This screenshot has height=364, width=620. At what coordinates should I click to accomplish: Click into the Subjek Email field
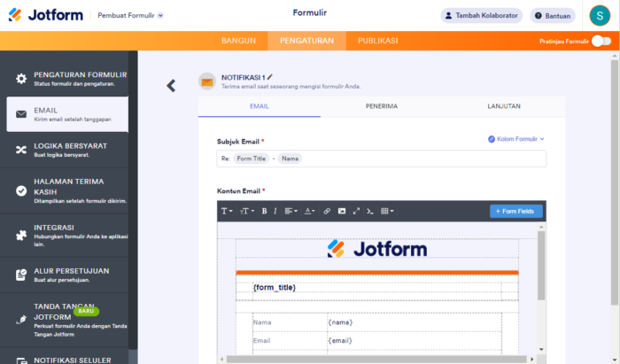(x=382, y=159)
